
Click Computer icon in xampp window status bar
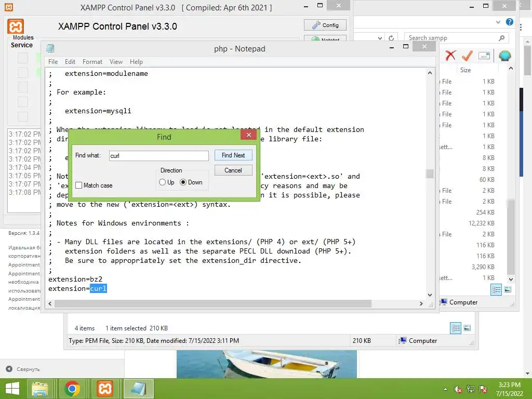[444, 302]
